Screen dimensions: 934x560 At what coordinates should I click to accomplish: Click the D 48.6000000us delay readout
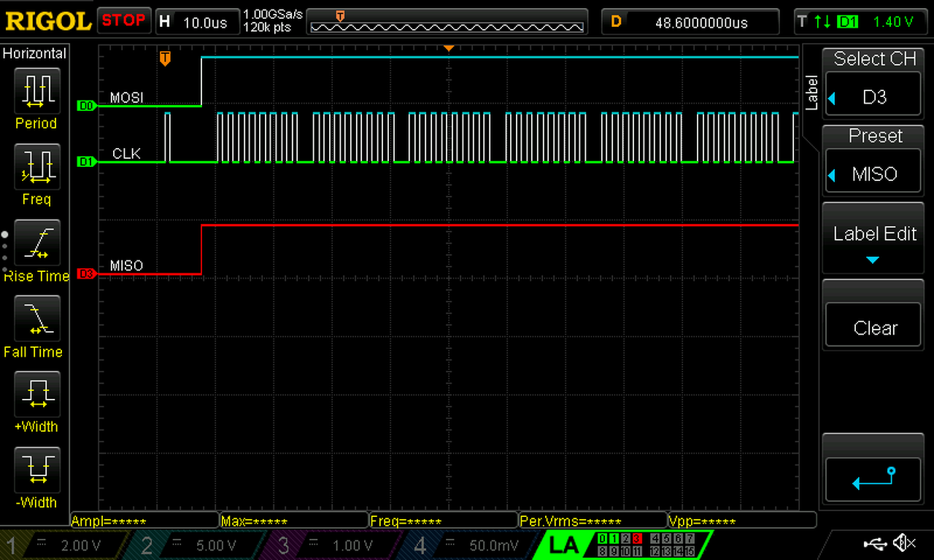pos(689,22)
